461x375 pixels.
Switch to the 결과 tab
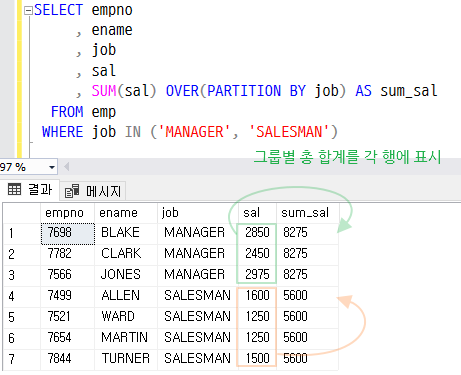(x=30, y=190)
